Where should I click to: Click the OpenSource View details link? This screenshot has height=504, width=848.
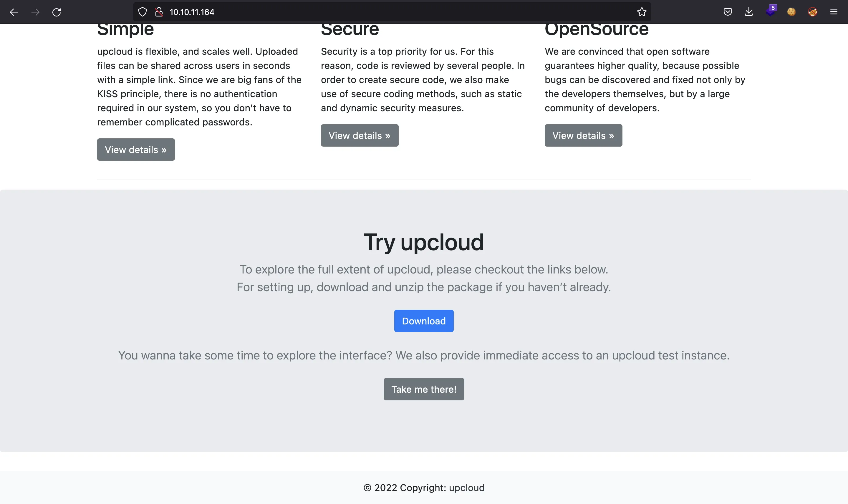(x=583, y=135)
